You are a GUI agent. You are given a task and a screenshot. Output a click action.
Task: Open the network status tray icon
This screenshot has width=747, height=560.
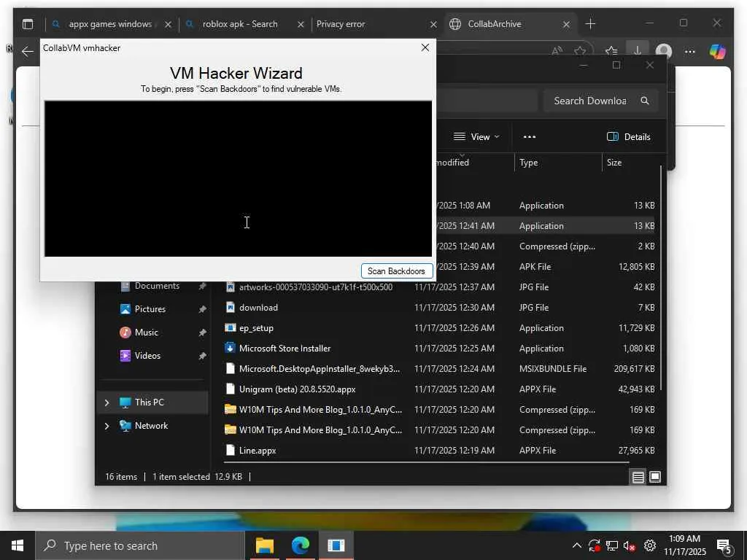click(x=612, y=545)
